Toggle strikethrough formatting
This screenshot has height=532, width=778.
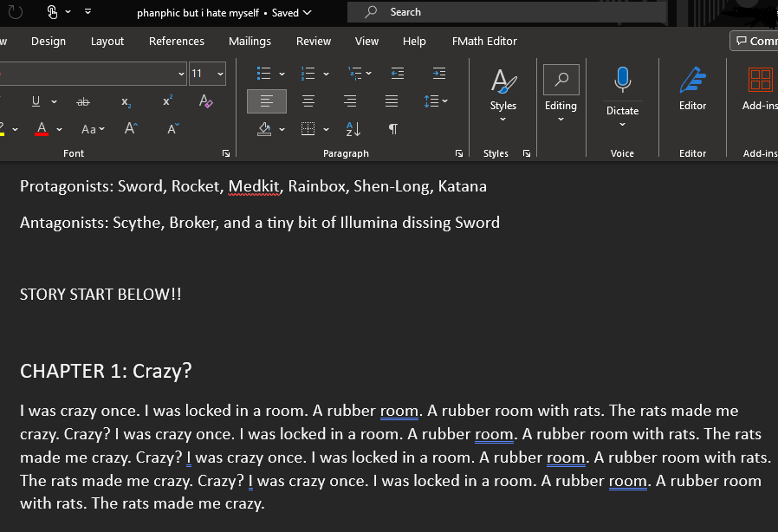(x=83, y=101)
